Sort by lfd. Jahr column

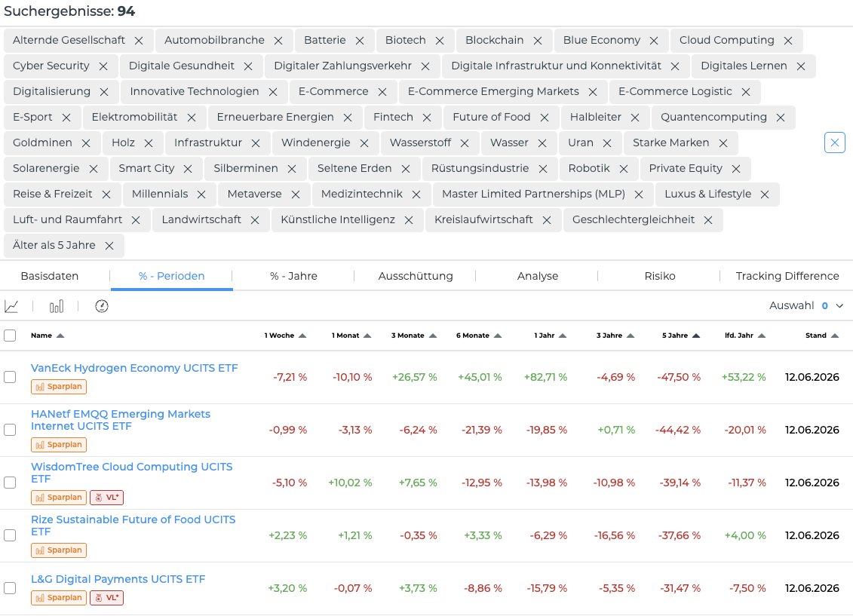coord(744,336)
